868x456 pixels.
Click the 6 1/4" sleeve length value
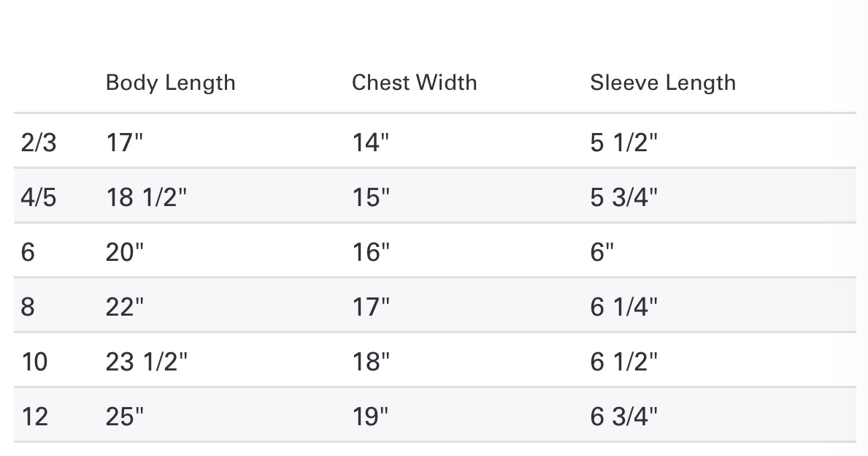[624, 307]
